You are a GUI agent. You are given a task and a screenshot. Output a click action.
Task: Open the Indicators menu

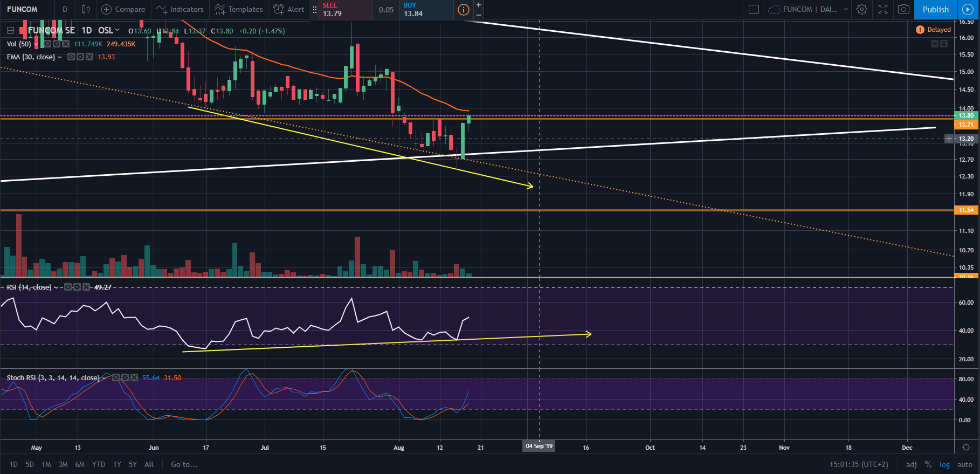click(x=180, y=9)
